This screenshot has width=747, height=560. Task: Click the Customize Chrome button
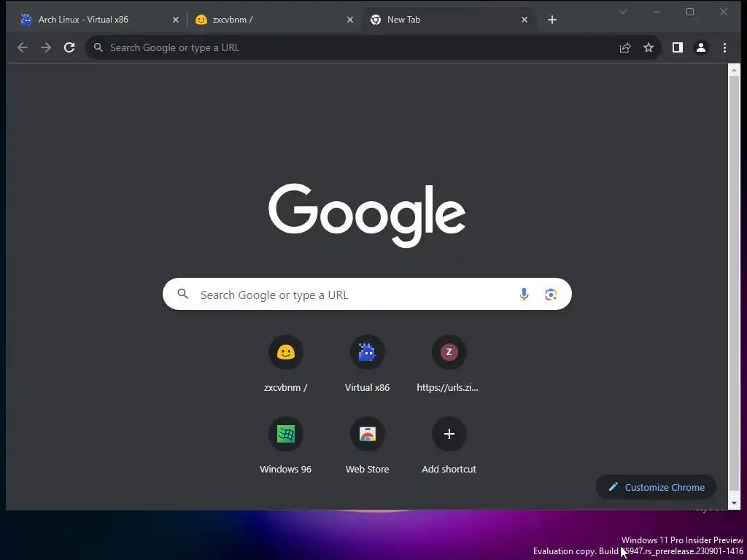click(x=656, y=487)
